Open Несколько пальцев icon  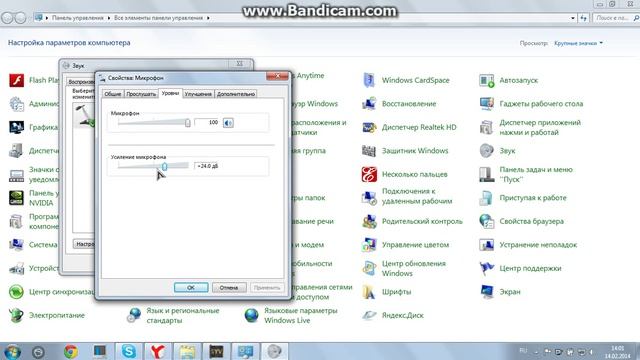click(369, 174)
